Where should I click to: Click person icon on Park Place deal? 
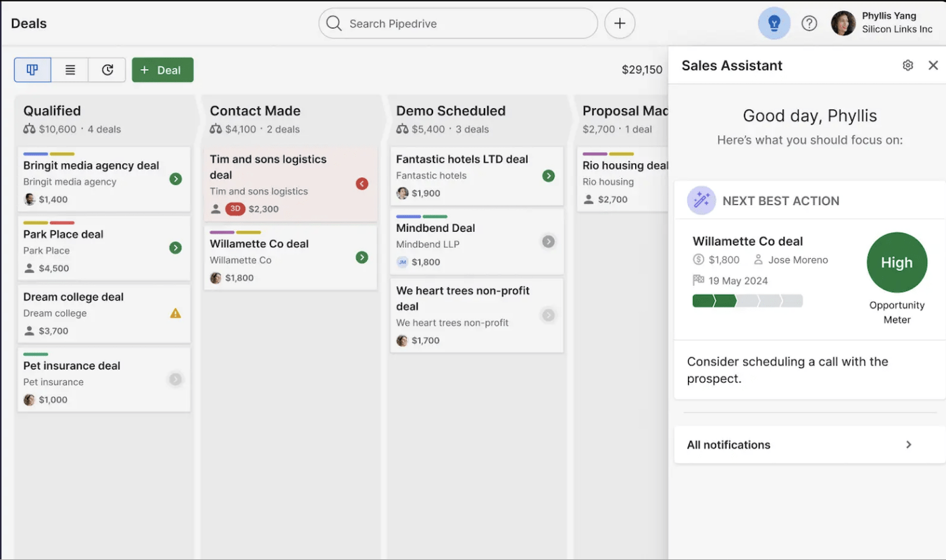tap(29, 268)
